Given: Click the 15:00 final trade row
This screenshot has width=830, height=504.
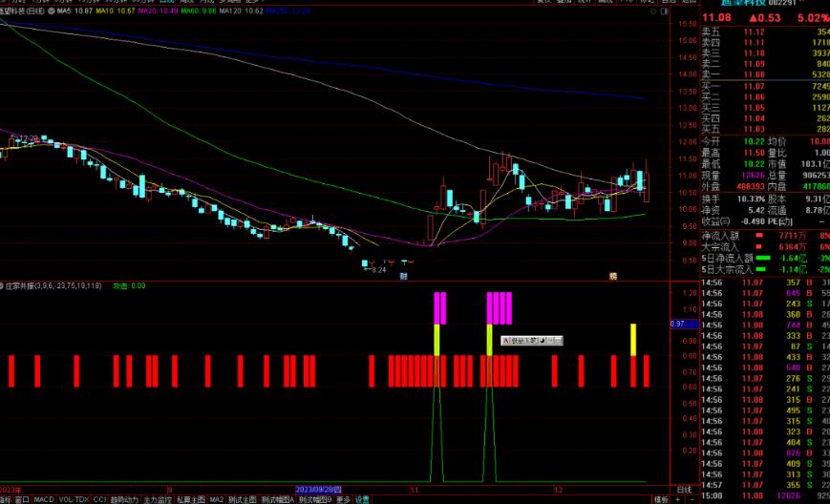Looking at the screenshot, I should pos(765,496).
